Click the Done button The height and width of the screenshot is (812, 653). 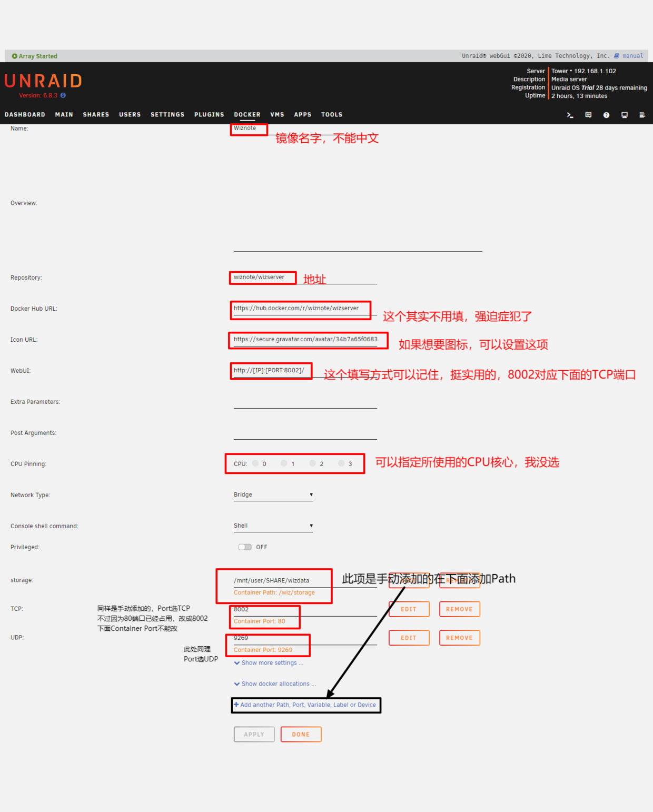click(301, 734)
